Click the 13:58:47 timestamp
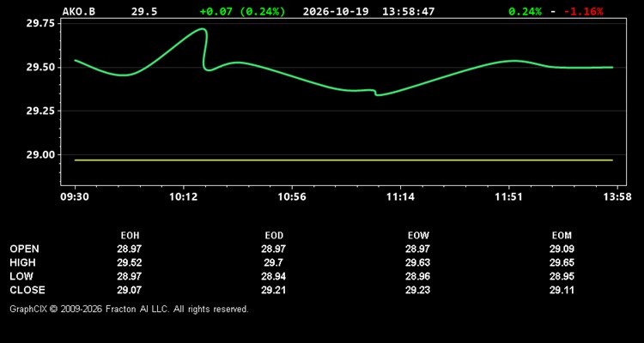The height and width of the screenshot is (343, 644). click(x=408, y=11)
